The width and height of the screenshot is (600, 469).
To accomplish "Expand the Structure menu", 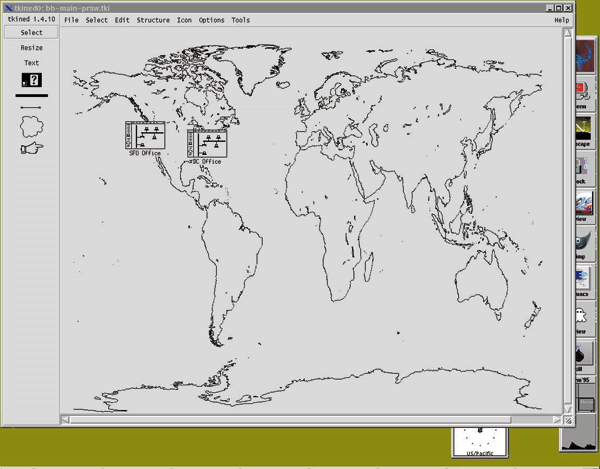I will (x=153, y=20).
